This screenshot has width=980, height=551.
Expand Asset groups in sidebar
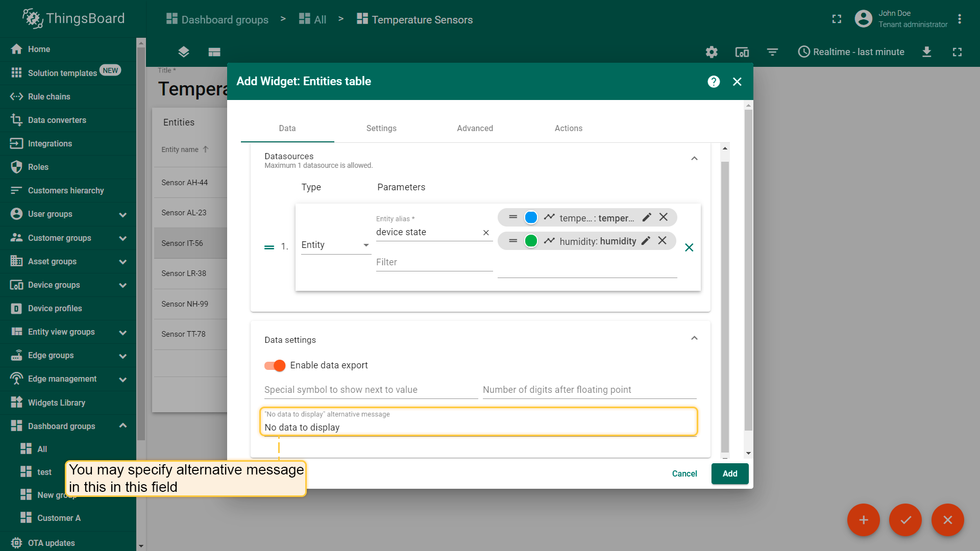click(122, 262)
